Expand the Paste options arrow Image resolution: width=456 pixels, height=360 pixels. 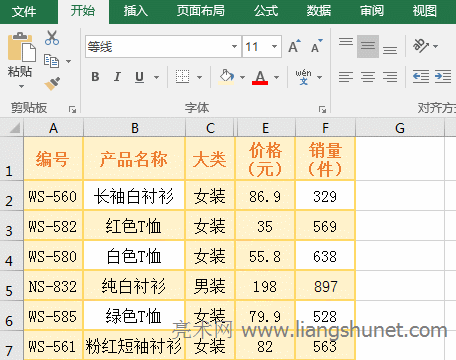pos(21,86)
